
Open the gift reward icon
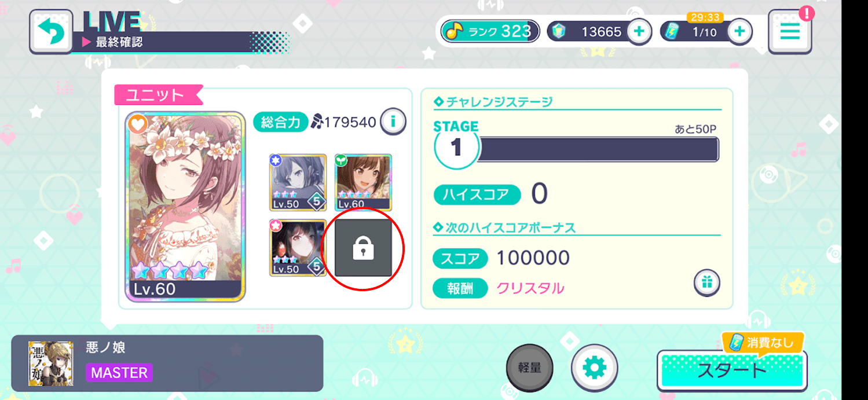pos(706,283)
